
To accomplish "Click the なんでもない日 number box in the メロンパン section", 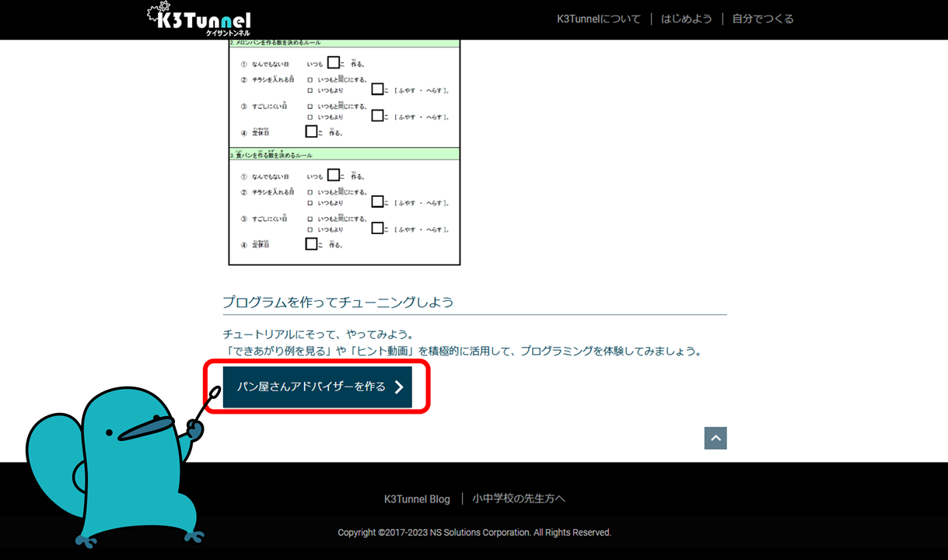I will point(334,63).
